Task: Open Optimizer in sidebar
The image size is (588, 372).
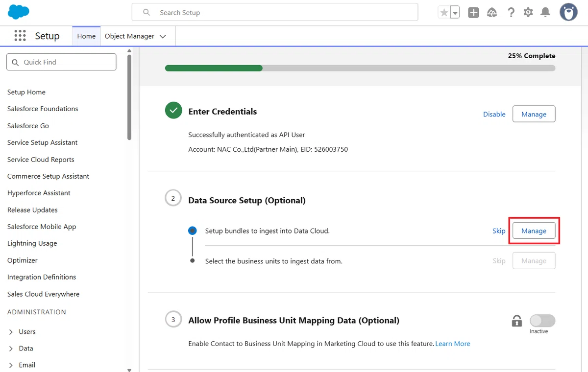Action: click(x=23, y=260)
